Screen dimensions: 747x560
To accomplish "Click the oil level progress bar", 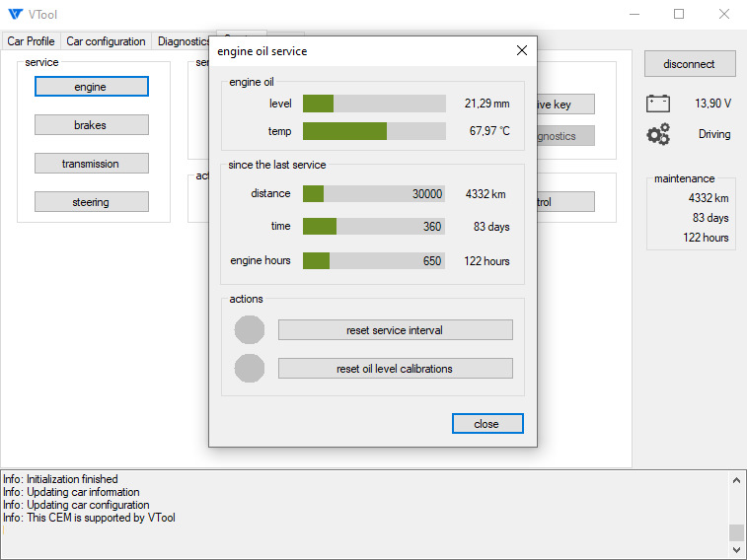I will 374,104.
